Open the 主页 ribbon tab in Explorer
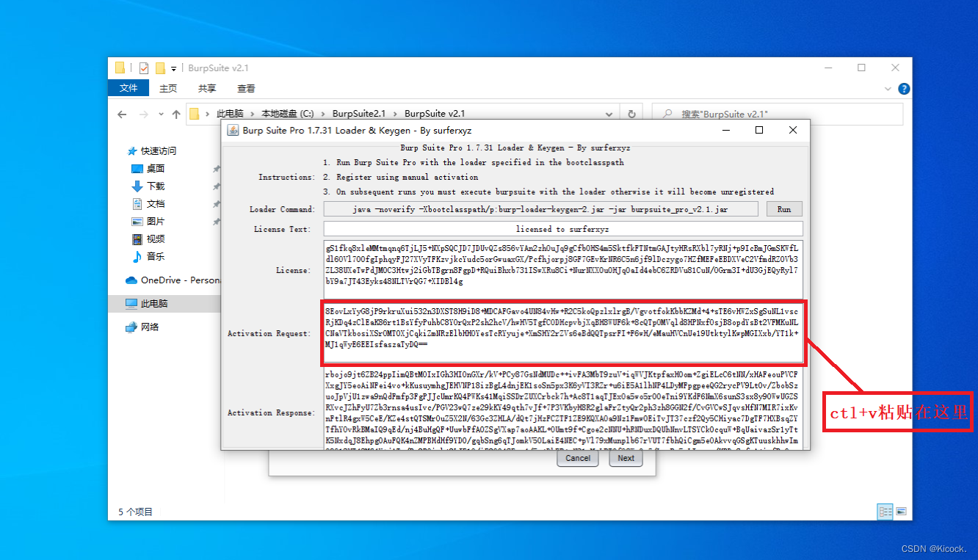978x560 pixels. [168, 88]
